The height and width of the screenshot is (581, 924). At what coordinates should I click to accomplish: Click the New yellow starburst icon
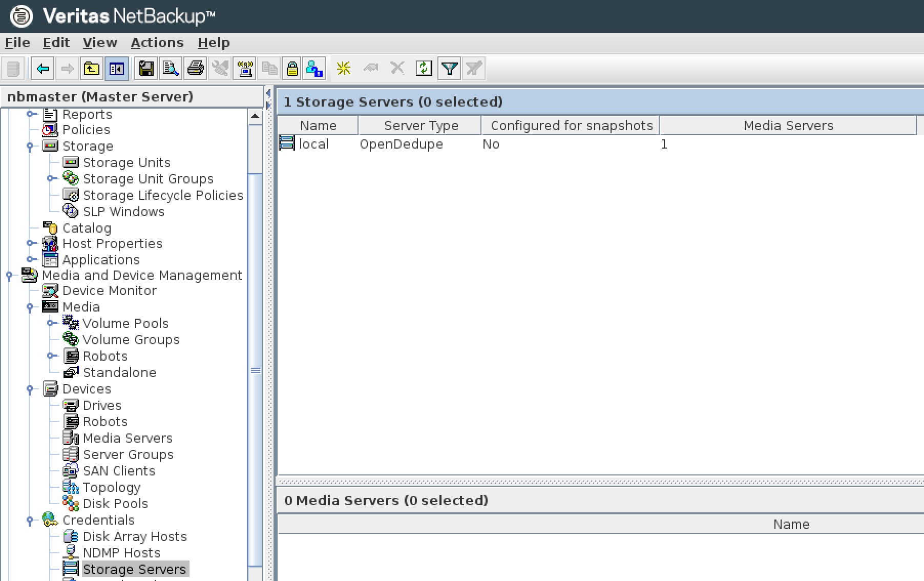click(344, 68)
